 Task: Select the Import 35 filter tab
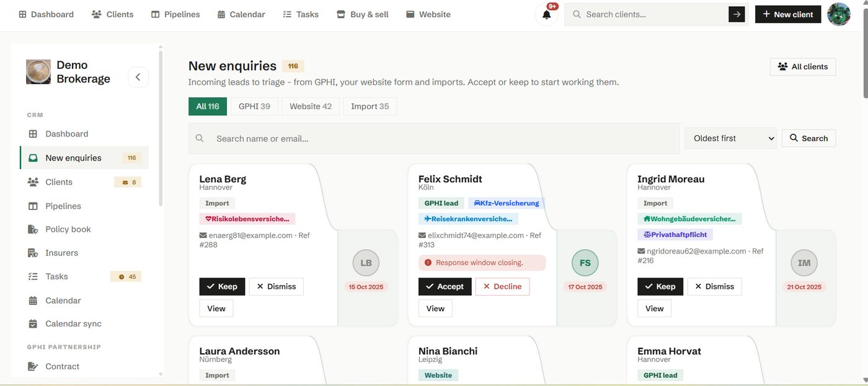click(x=370, y=107)
